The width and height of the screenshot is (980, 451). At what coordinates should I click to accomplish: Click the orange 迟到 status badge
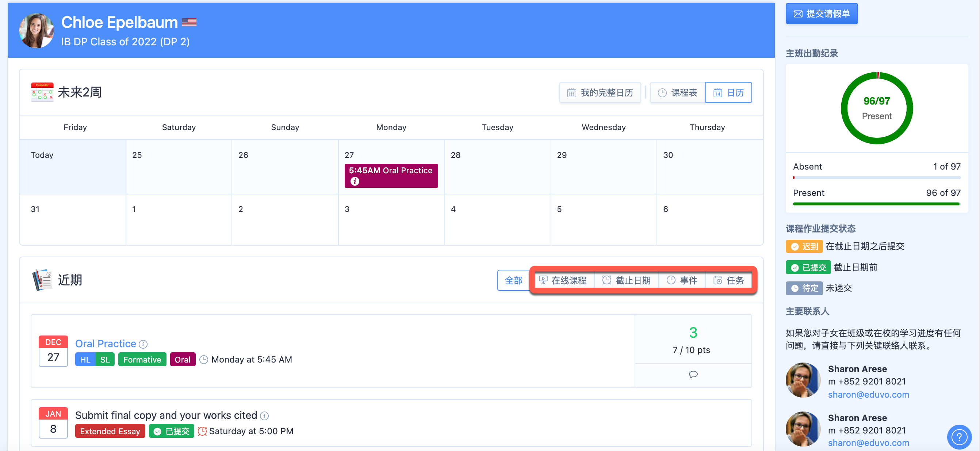pyautogui.click(x=804, y=246)
